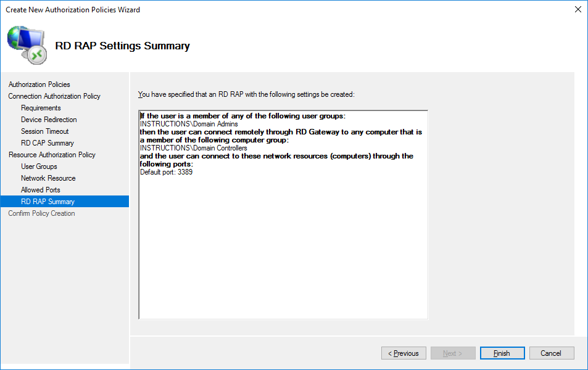Click the RD RAP Settings Summary heading
Viewport: 588px width, 370px height.
coord(122,46)
